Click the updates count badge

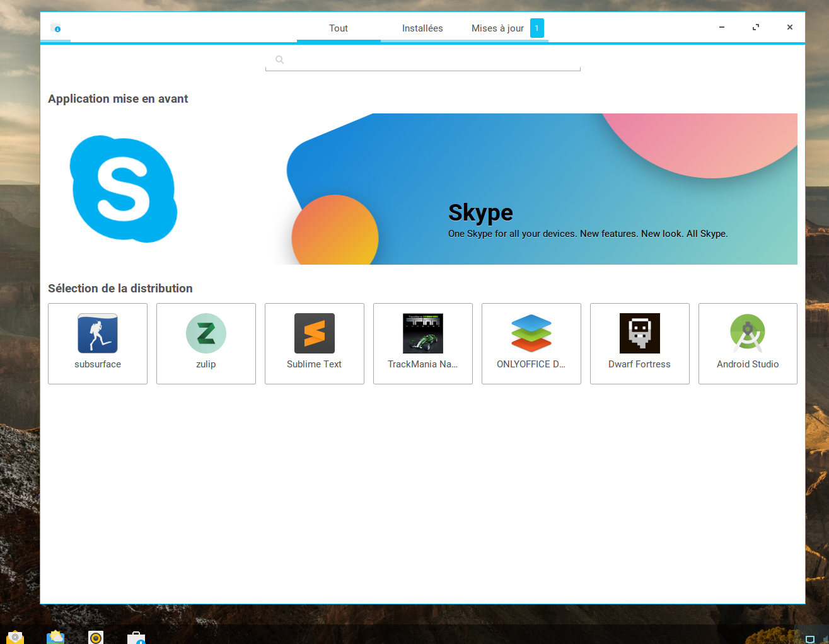click(537, 28)
